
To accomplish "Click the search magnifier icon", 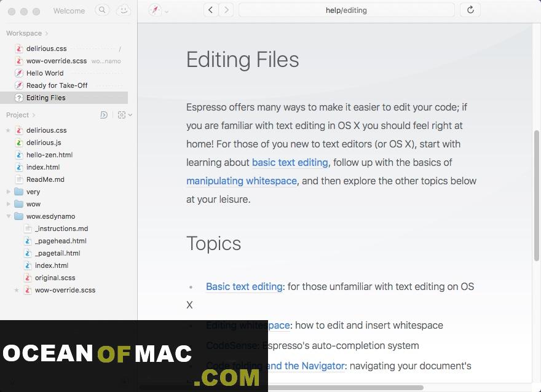I will coord(102,10).
